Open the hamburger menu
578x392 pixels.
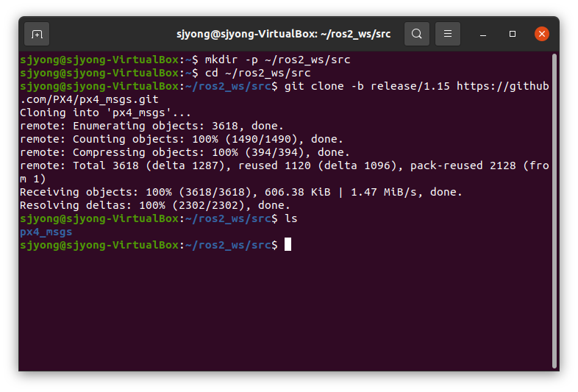click(x=448, y=34)
